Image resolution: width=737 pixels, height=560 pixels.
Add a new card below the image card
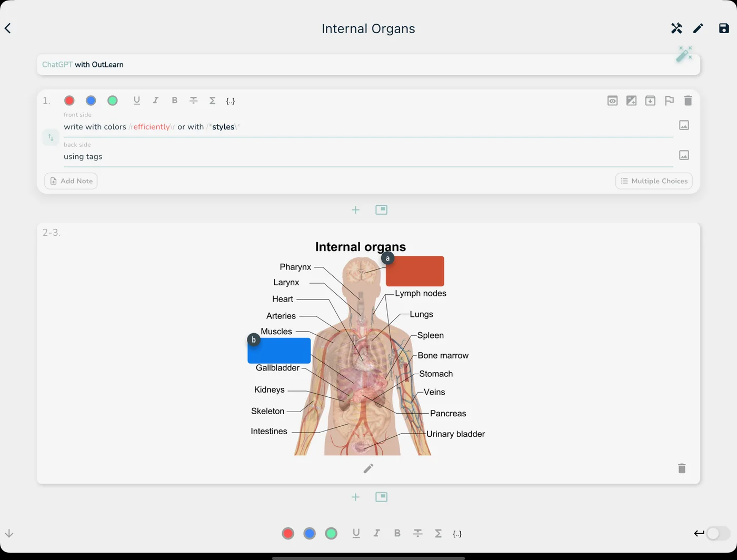tap(355, 497)
